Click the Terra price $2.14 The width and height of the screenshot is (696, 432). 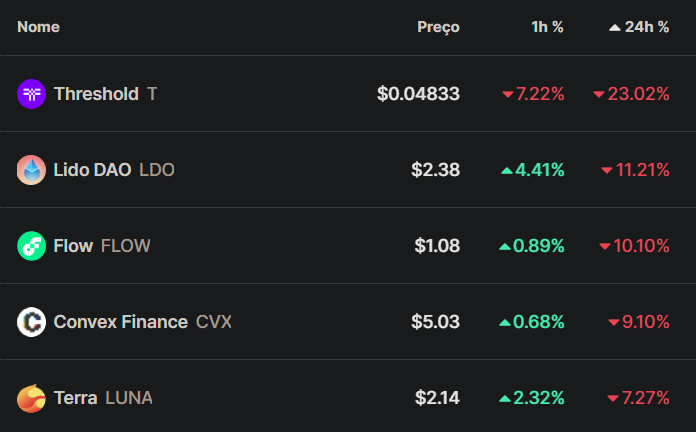click(437, 398)
